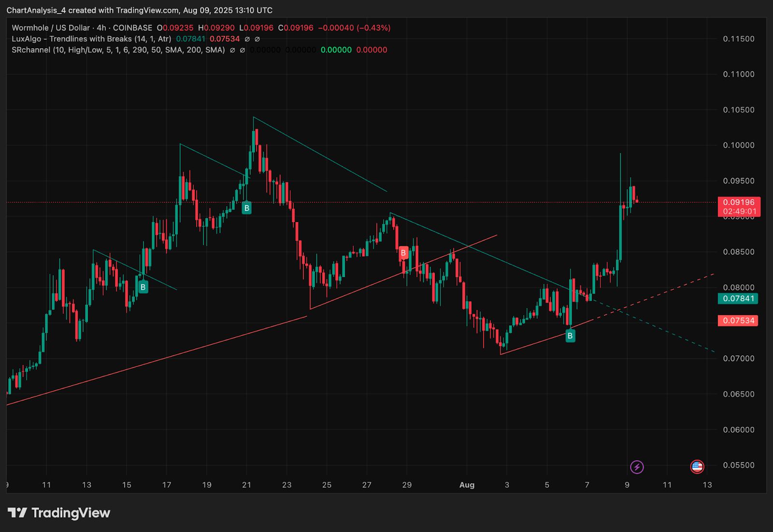The width and height of the screenshot is (773, 532).
Task: Click the TradingView logo
Action: click(59, 513)
